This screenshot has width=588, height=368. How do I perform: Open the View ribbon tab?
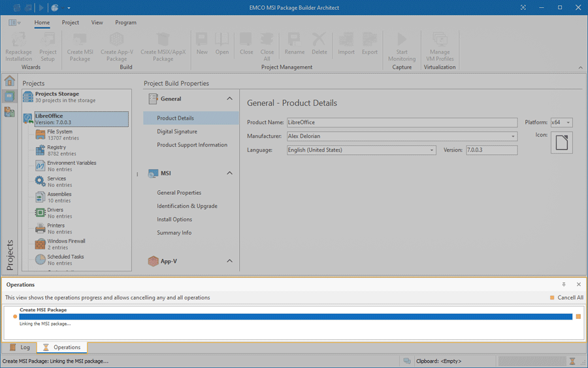click(x=97, y=22)
